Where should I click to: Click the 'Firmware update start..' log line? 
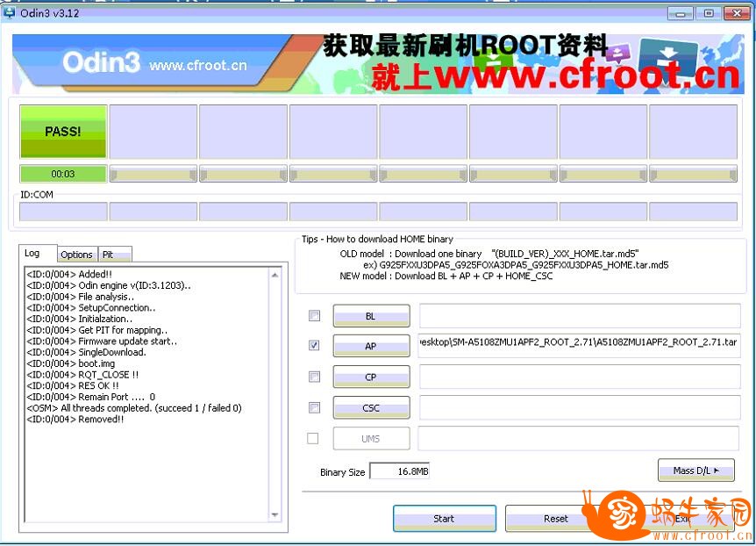click(102, 341)
